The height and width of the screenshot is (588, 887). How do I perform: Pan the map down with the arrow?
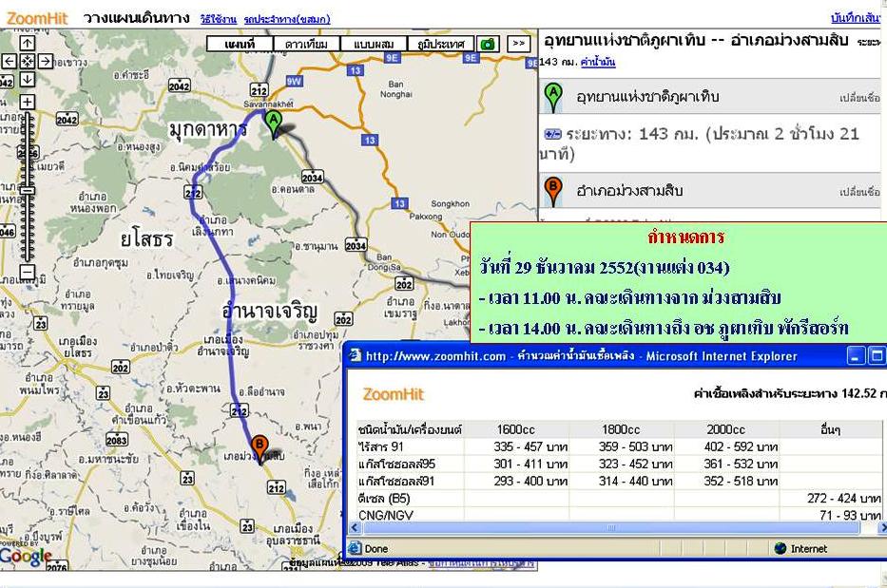[x=28, y=80]
